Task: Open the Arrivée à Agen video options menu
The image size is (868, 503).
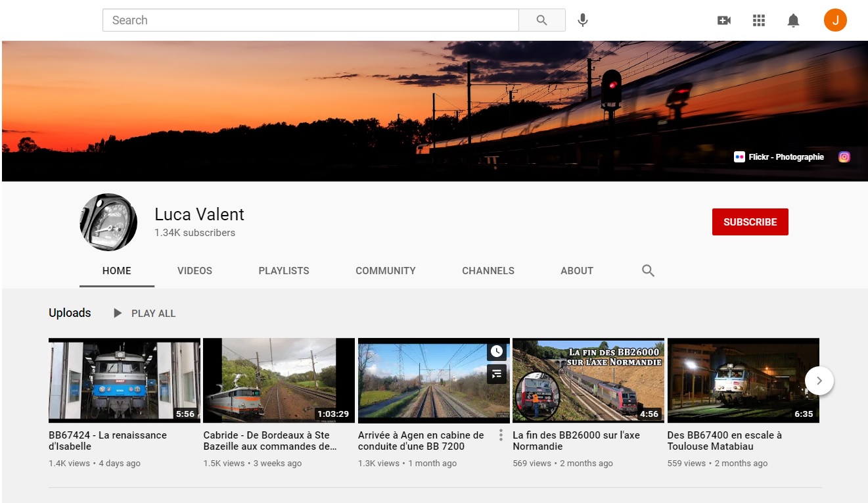Action: click(x=501, y=435)
